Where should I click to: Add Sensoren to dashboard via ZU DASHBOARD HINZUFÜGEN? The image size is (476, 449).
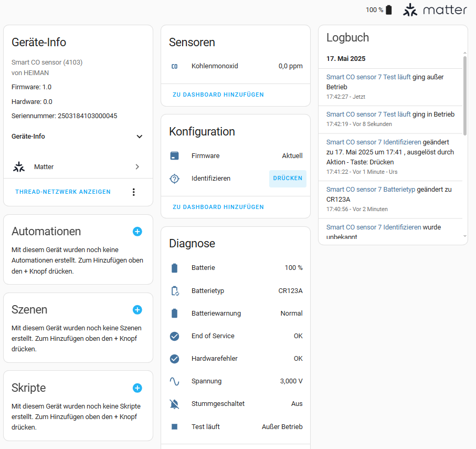[x=218, y=95]
